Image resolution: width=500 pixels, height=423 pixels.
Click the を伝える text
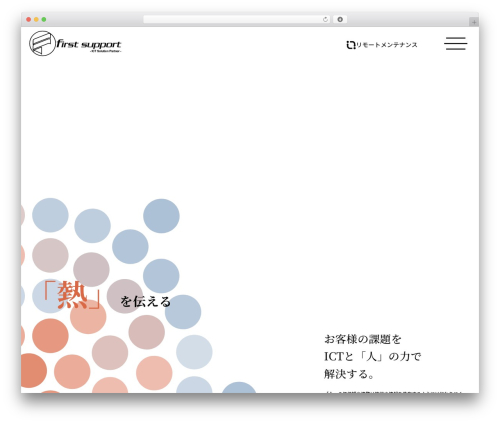pos(145,302)
